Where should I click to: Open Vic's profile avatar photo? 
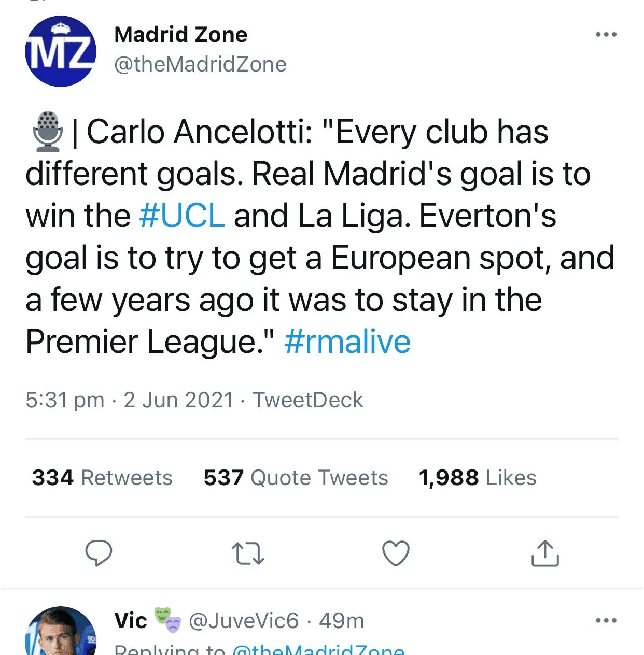click(x=60, y=632)
